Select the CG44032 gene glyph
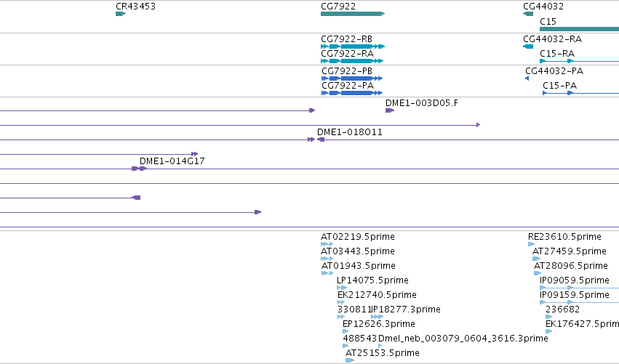This screenshot has height=364, width=619. click(528, 14)
